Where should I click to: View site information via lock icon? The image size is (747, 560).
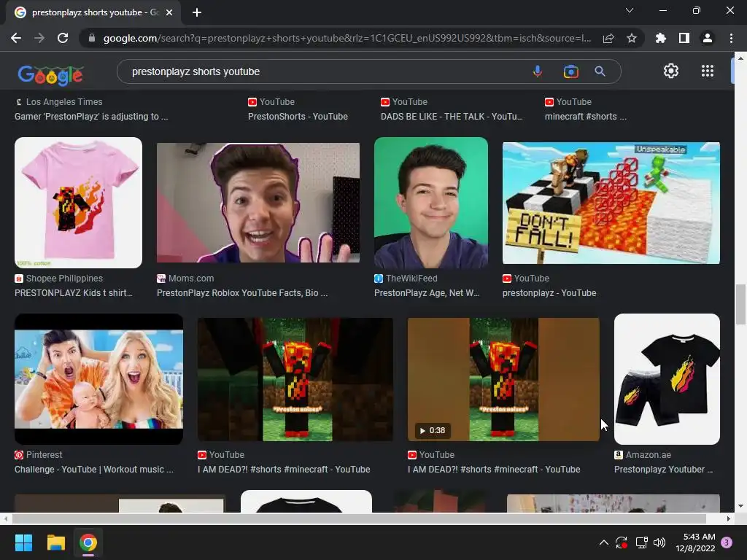(92, 38)
